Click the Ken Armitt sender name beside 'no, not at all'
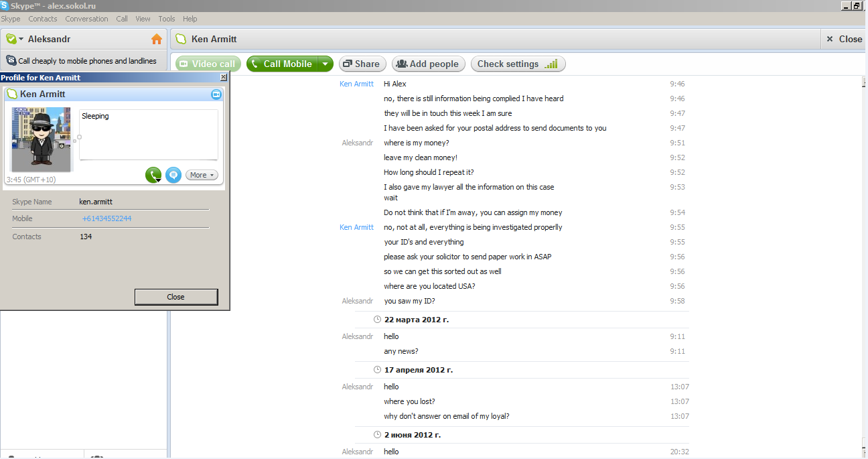Viewport: 868px width, 459px height. pos(356,227)
